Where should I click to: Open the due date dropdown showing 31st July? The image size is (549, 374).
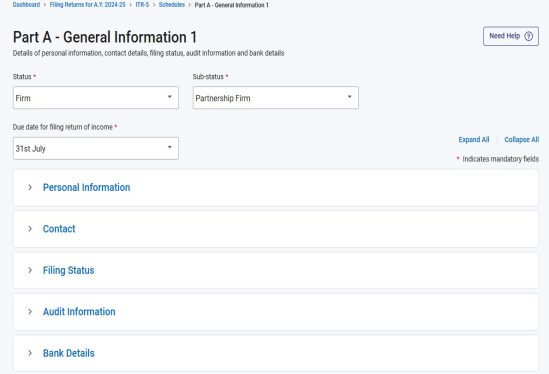96,148
